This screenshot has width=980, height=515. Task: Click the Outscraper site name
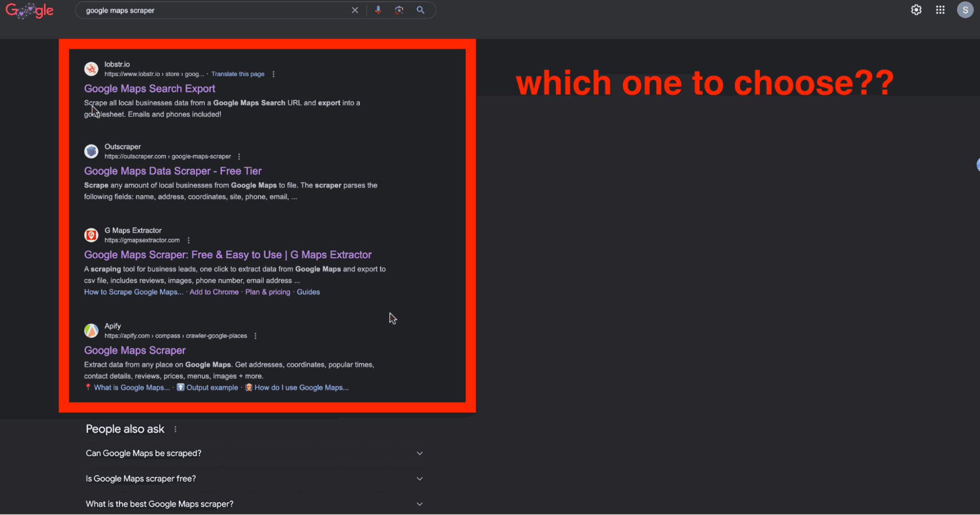(123, 147)
